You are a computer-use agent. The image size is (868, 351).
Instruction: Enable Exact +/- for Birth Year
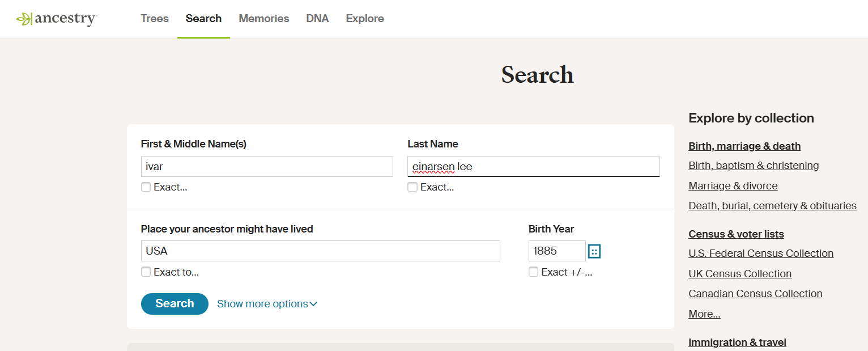pos(533,272)
